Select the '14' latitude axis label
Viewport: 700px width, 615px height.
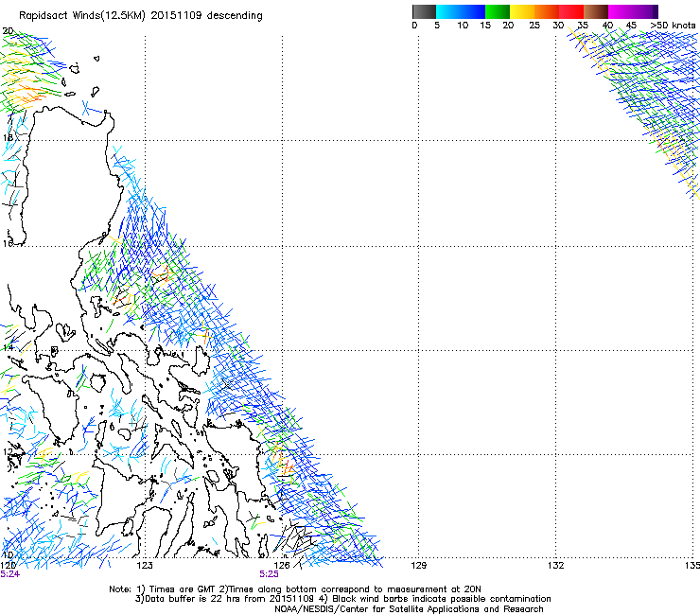8,347
